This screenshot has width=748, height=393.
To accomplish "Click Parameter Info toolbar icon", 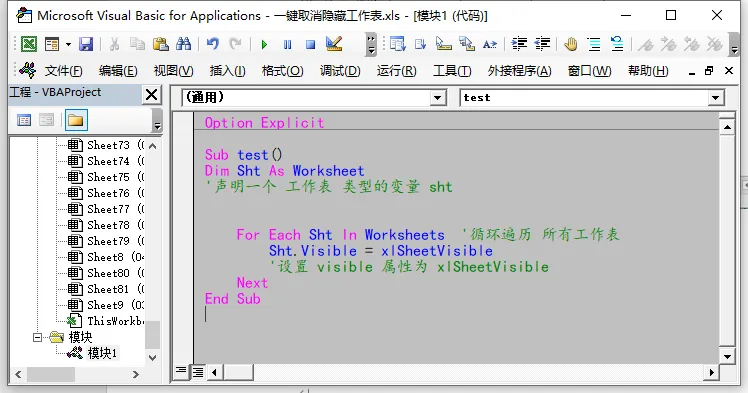I will point(467,44).
